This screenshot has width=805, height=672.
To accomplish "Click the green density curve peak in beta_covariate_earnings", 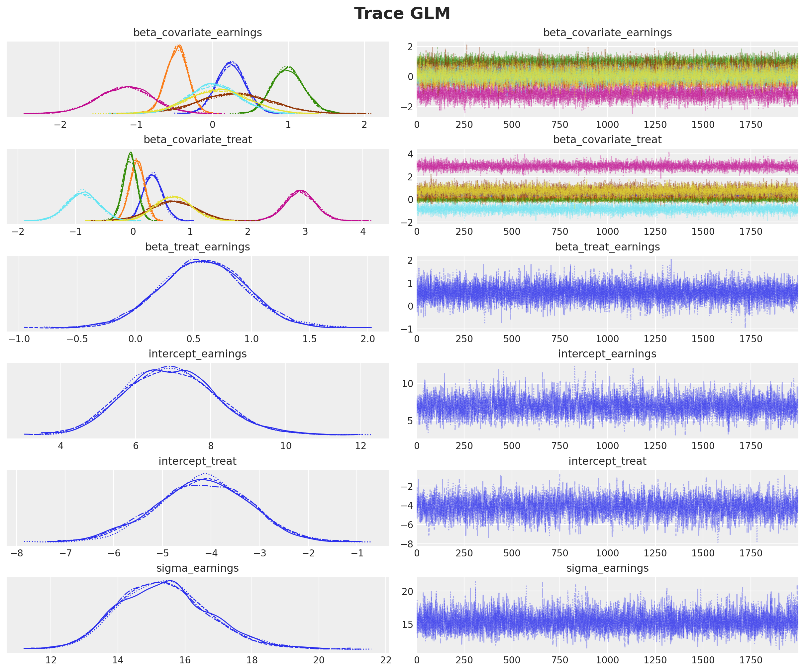I will click(x=289, y=67).
